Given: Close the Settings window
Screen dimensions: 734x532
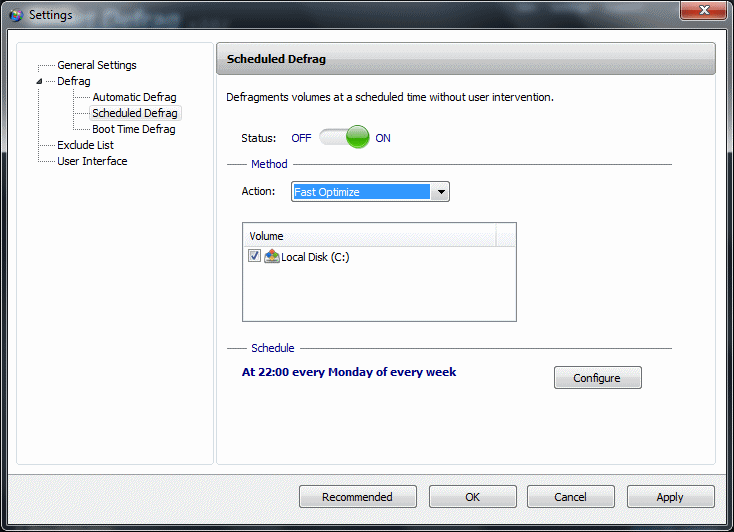Looking at the screenshot, I should click(x=704, y=10).
